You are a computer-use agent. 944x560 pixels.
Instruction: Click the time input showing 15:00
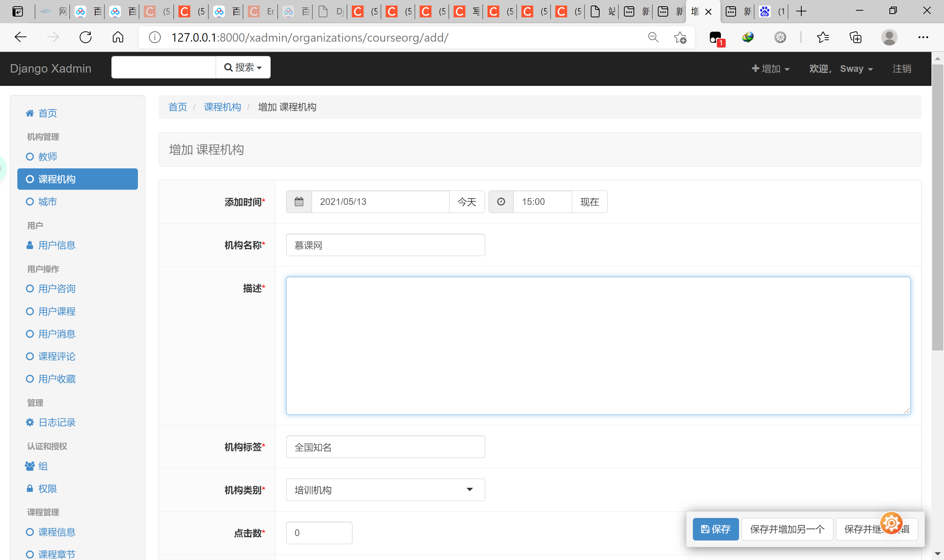(542, 202)
